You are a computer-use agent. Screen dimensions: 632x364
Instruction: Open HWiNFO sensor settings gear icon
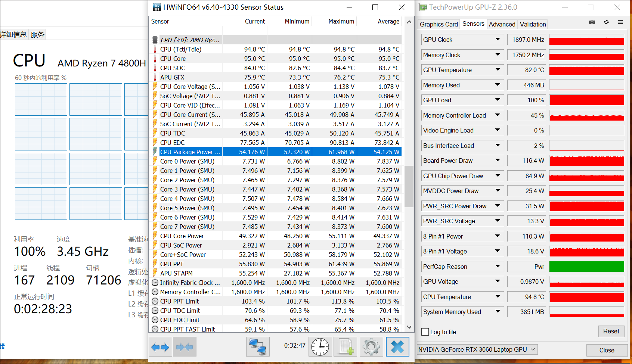point(371,347)
